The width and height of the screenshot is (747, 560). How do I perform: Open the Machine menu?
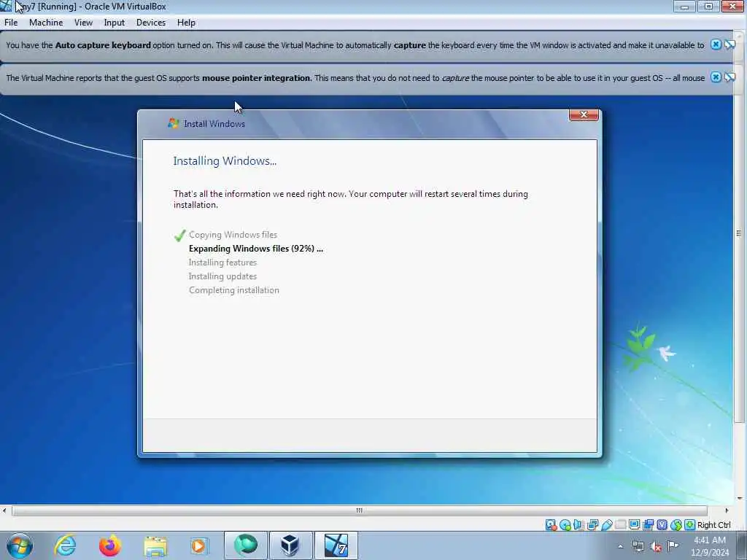pos(46,23)
